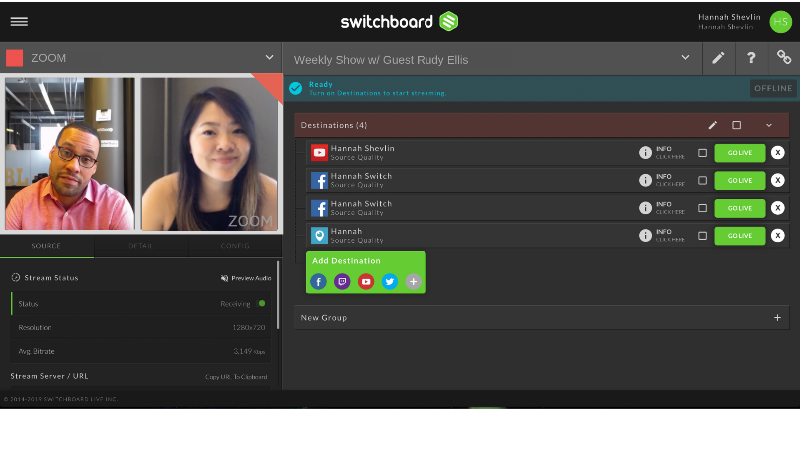Click the Periscope icon of the Hannah destination

click(319, 235)
